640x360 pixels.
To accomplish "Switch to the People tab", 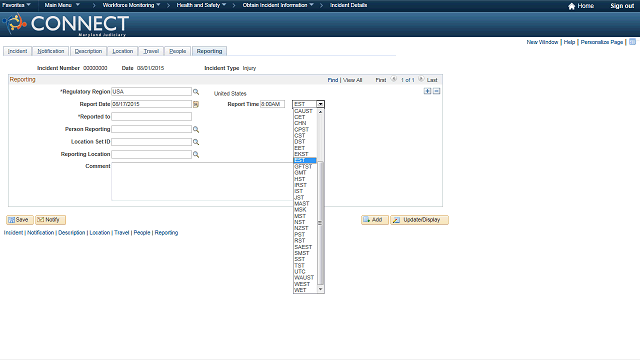I will click(178, 51).
